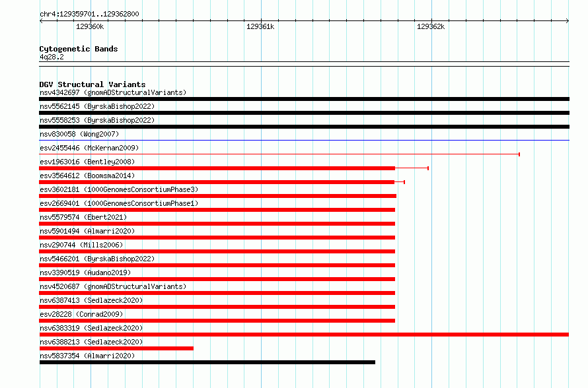Select nsv6383319 Sedlazeck2020 label
588x388 pixels.
tap(91, 328)
